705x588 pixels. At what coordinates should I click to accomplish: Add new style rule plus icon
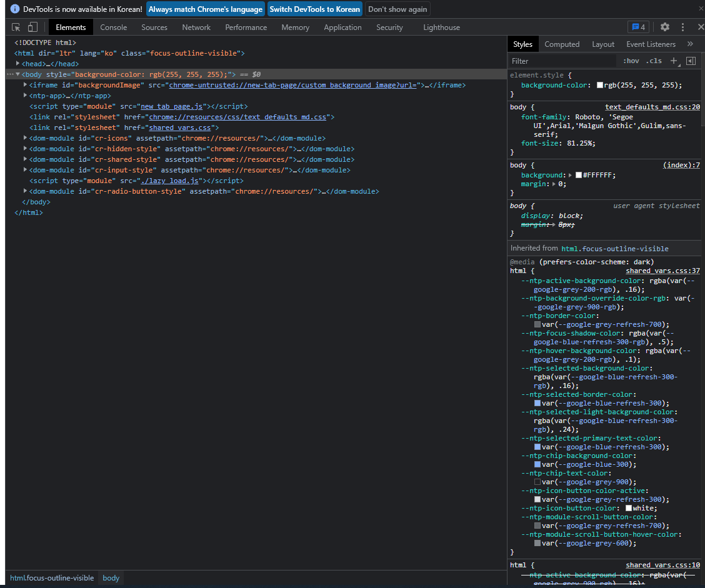[x=674, y=61]
